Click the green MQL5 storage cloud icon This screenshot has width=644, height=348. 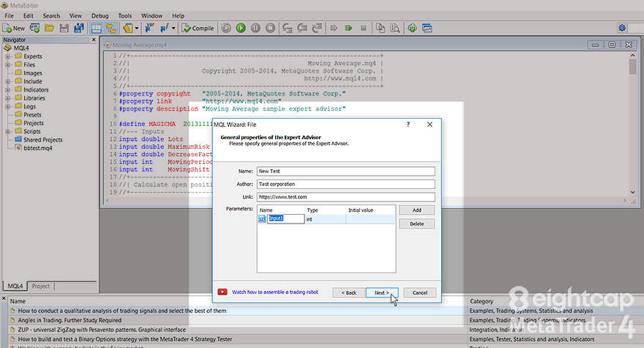pos(412,29)
